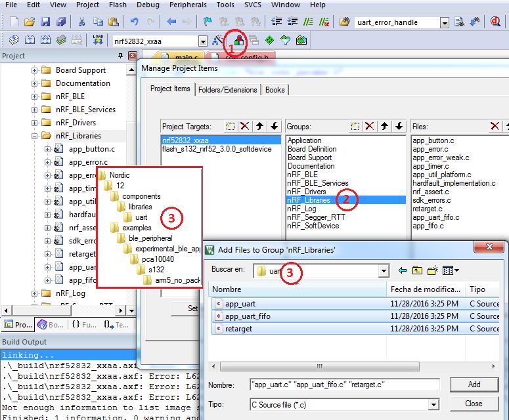Click move down arrow in Project Targets
The height and width of the screenshot is (420, 509).
275,126
